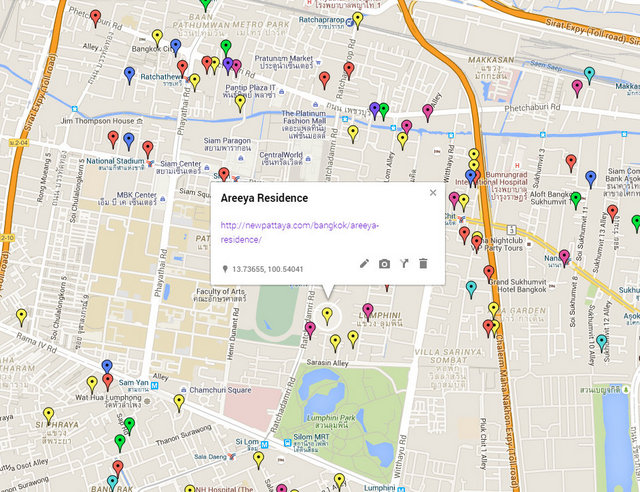The width and height of the screenshot is (640, 492).
Task: Select the teal pin left of Grand Sukhumvit Hotel
Action: 471,289
